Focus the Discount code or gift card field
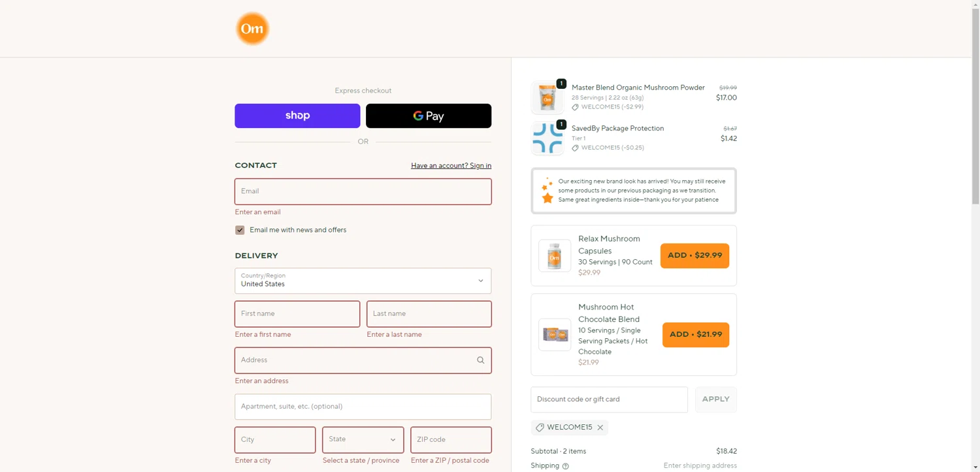 coord(609,400)
